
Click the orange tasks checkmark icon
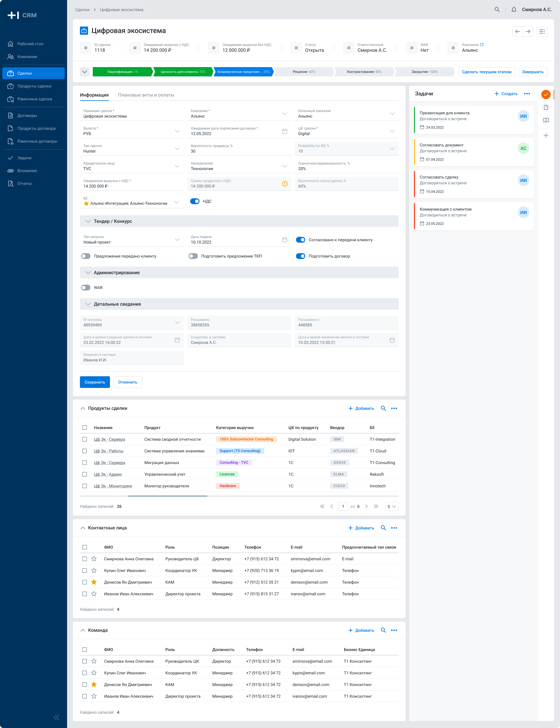click(546, 95)
